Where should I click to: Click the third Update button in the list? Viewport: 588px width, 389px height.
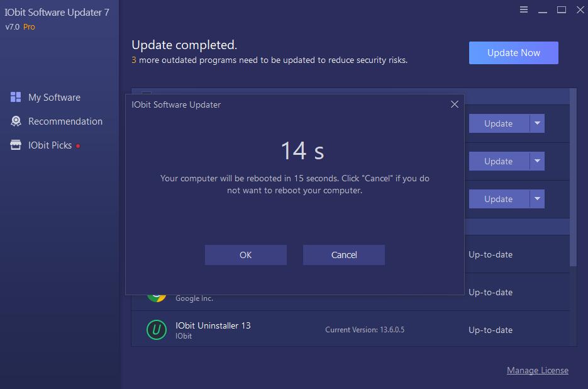click(499, 199)
